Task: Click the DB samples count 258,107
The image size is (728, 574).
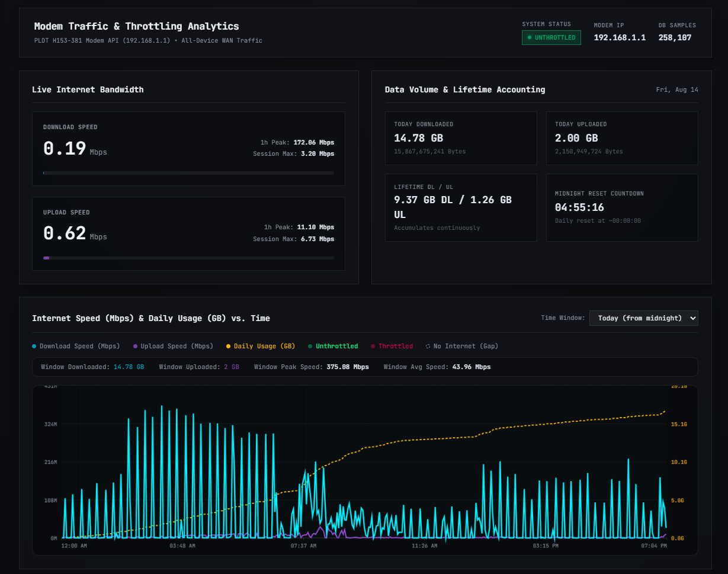Action: [675, 37]
